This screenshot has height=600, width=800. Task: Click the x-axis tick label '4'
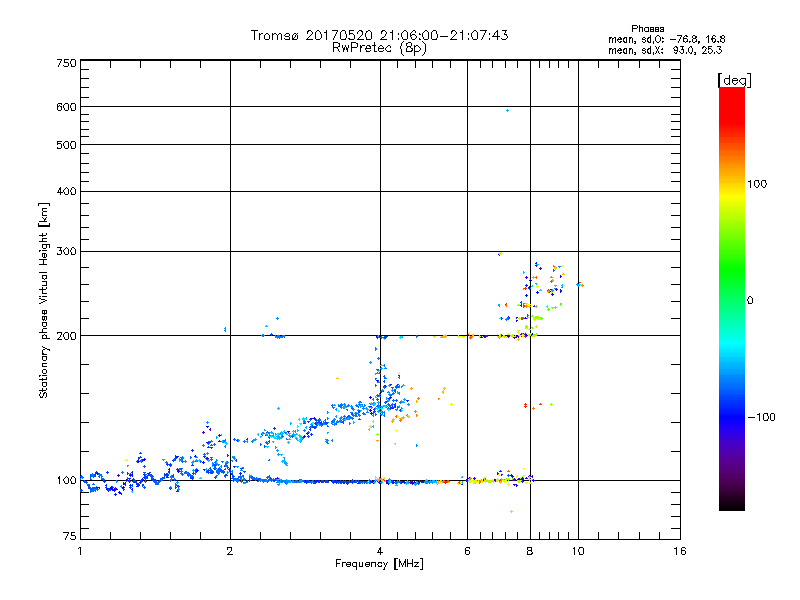click(380, 551)
